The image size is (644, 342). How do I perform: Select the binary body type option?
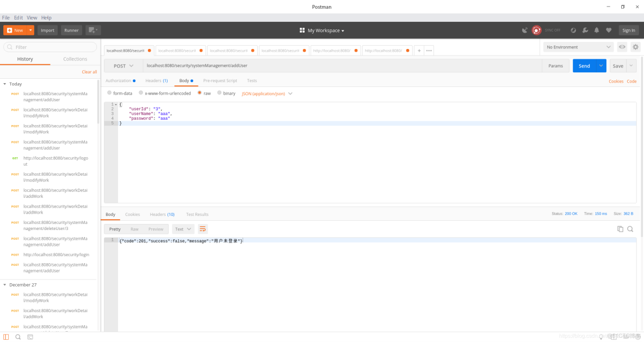click(218, 92)
